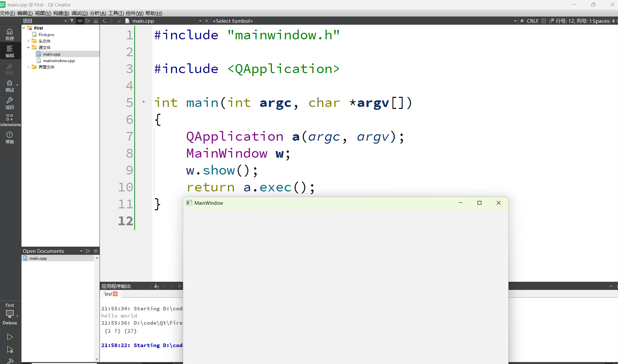Switch to 编辑 (Edit) mode
The image size is (618, 364).
click(10, 51)
